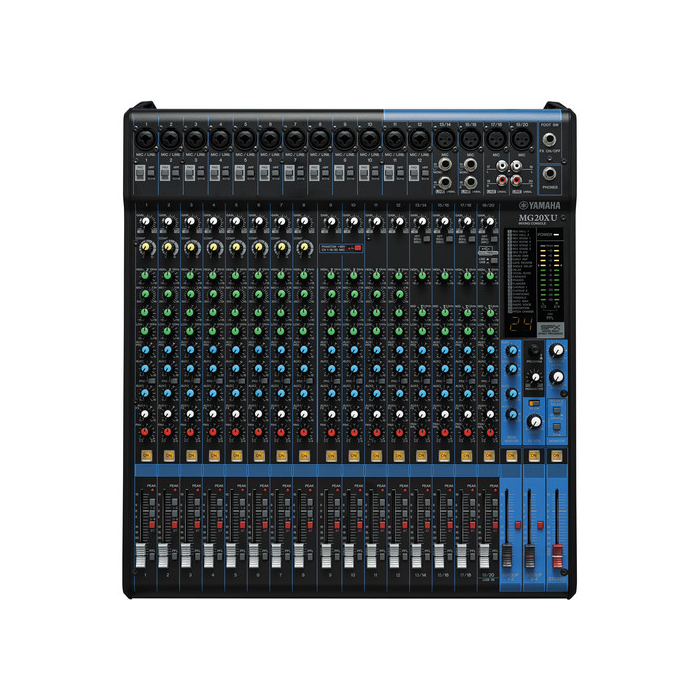Toggle the ON button for channel 9
Screen dimensions: 700x700
(331, 456)
